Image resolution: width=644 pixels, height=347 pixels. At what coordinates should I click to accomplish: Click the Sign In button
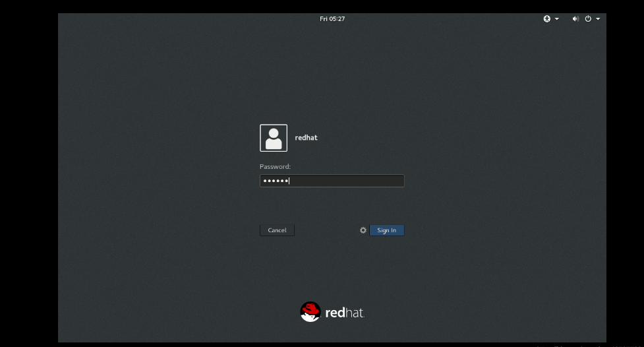[x=387, y=230]
